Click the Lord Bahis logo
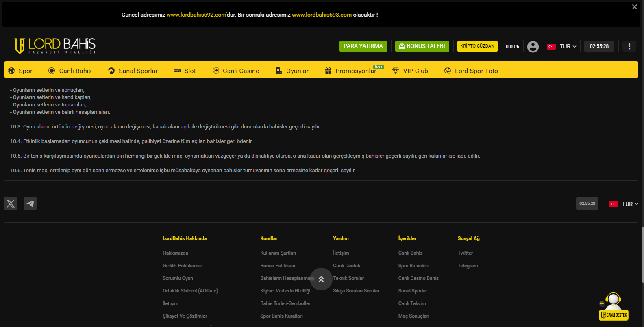 tap(55, 46)
